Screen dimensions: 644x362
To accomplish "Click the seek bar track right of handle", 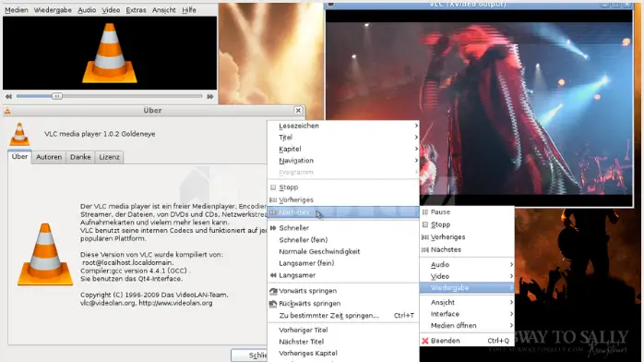I will pyautogui.click(x=132, y=96).
